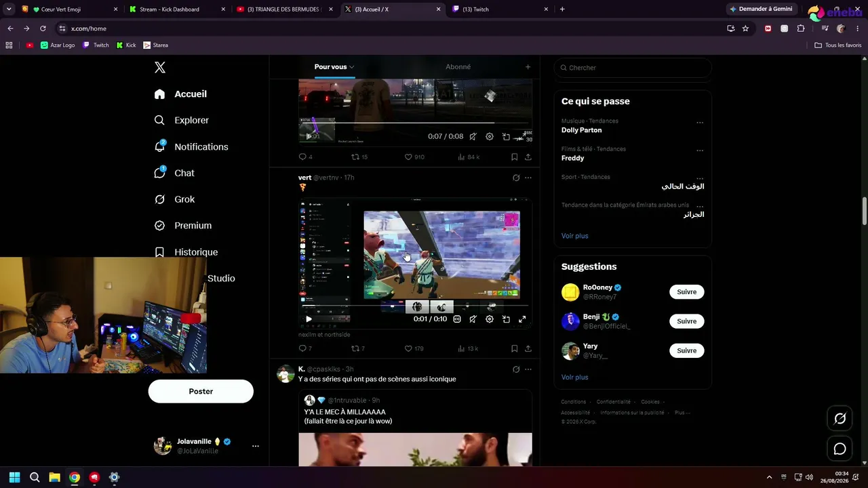Viewport: 868px width, 488px height.
Task: Open Notifications bell in sidebar
Action: [x=191, y=146]
